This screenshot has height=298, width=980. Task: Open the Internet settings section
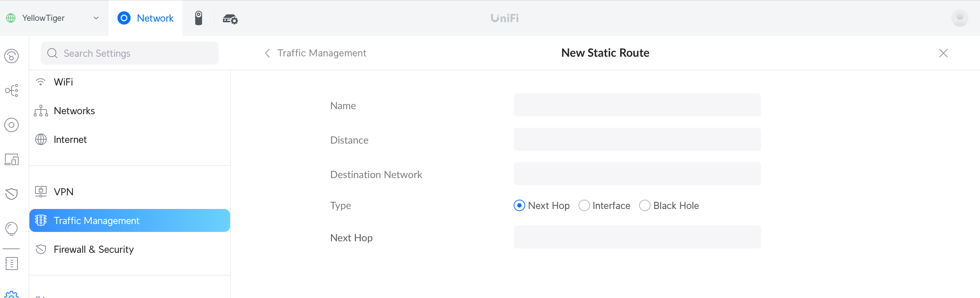point(130,139)
